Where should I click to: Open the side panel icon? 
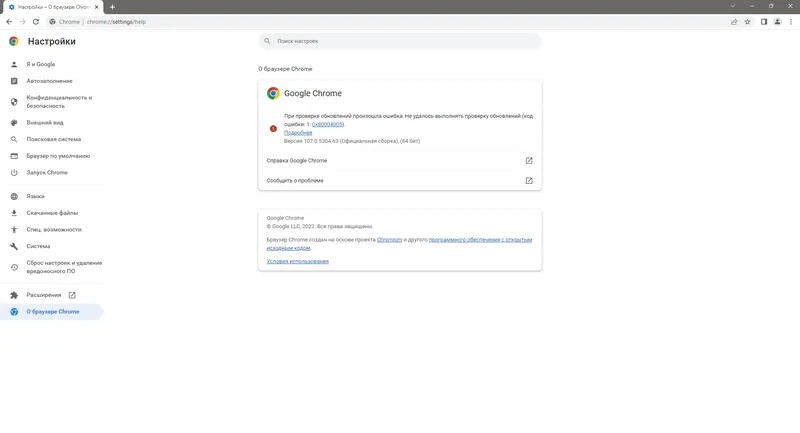[x=763, y=20]
